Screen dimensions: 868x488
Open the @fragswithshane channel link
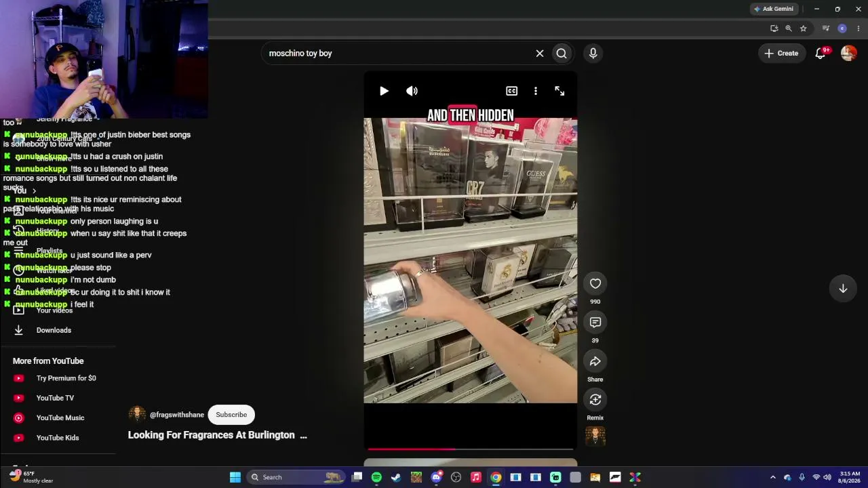click(x=177, y=415)
